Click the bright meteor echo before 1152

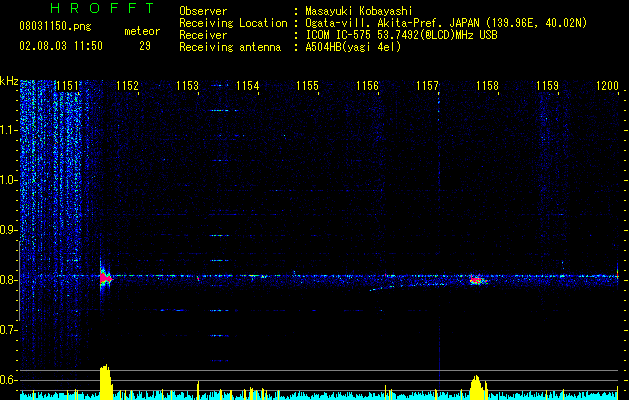pyautogui.click(x=106, y=278)
